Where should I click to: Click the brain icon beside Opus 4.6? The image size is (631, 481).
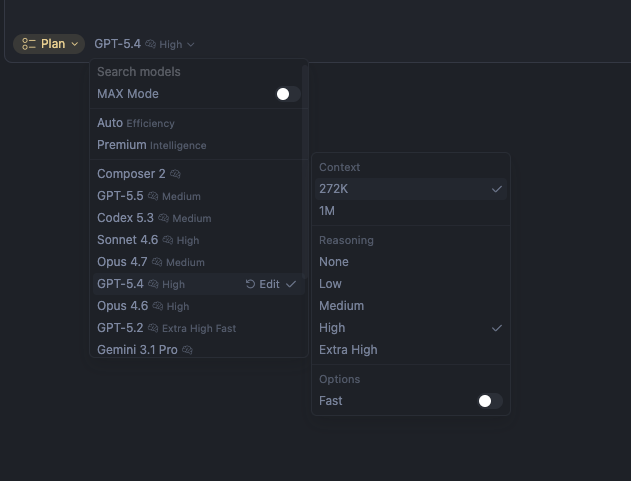point(158,306)
